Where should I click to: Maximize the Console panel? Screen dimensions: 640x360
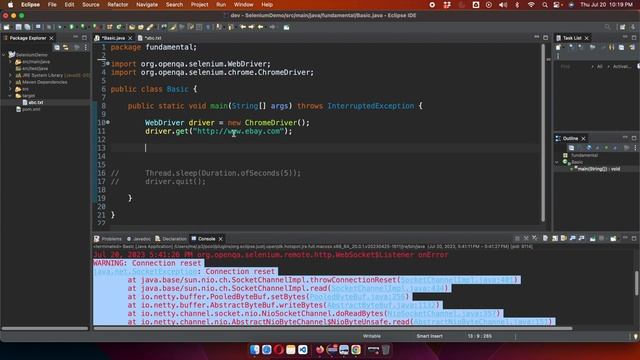coord(634,238)
